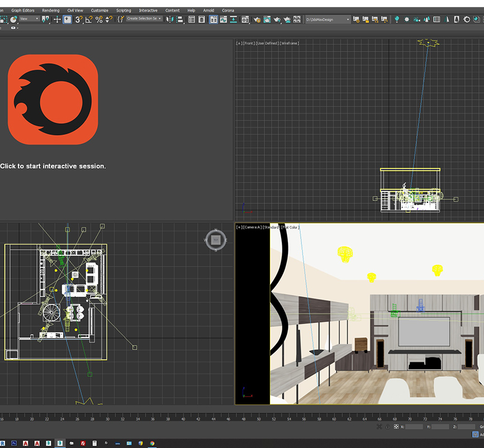
Task: Click Use Pivot Point Center icon
Action: (x=46, y=20)
